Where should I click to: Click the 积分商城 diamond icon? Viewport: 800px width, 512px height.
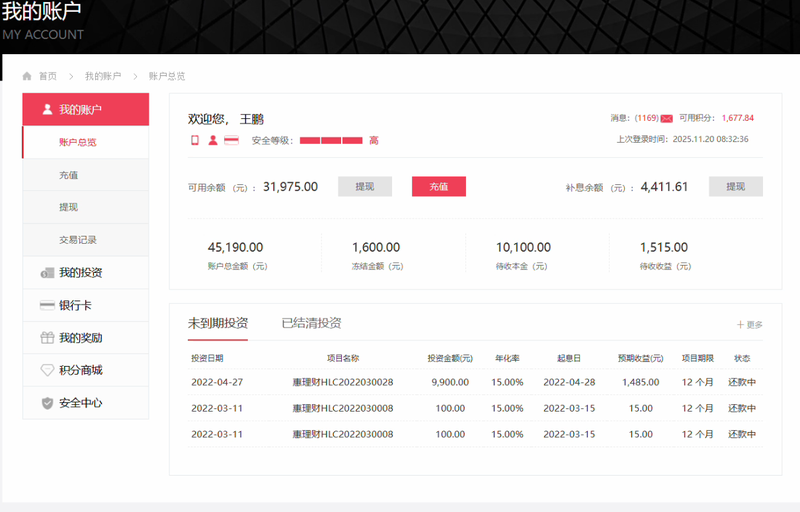(x=47, y=370)
